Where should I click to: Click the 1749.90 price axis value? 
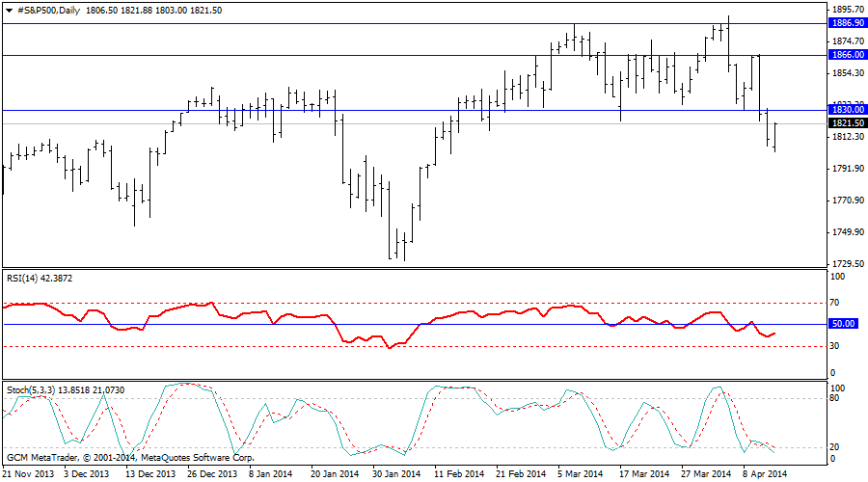(848, 232)
